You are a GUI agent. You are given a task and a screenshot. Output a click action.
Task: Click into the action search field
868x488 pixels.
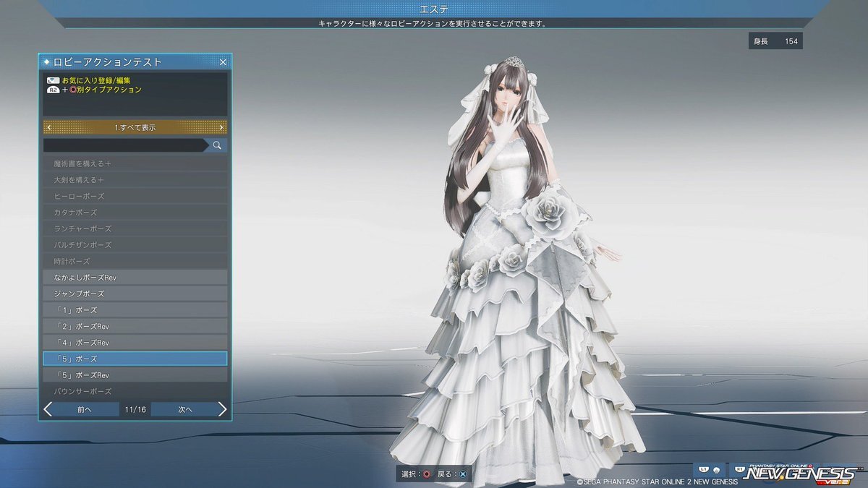click(125, 145)
